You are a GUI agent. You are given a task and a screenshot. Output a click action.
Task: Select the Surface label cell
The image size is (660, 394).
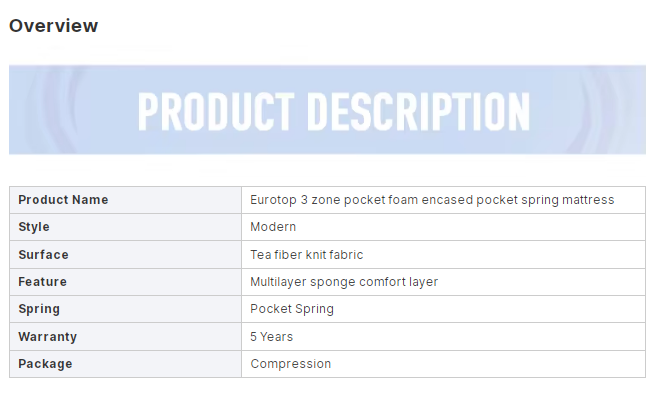pyautogui.click(x=125, y=255)
